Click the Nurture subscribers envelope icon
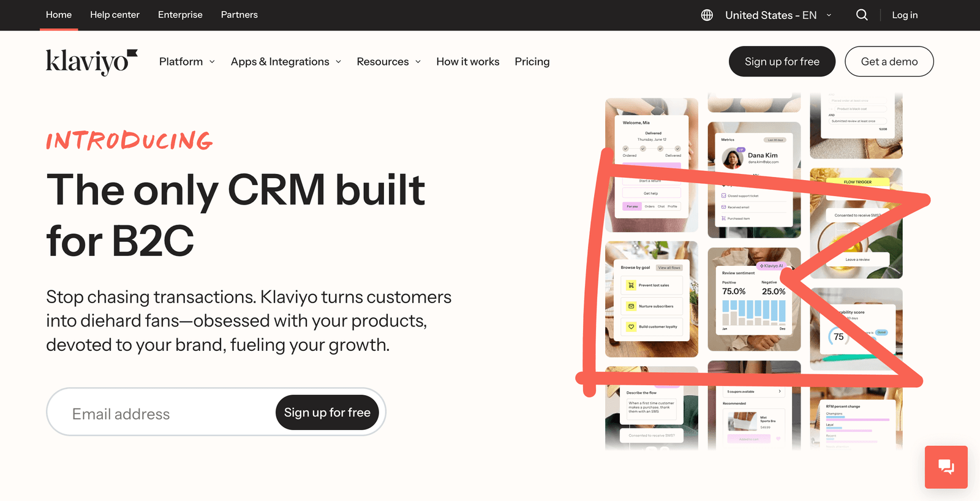Viewport: 980px width, 501px height. tap(631, 306)
